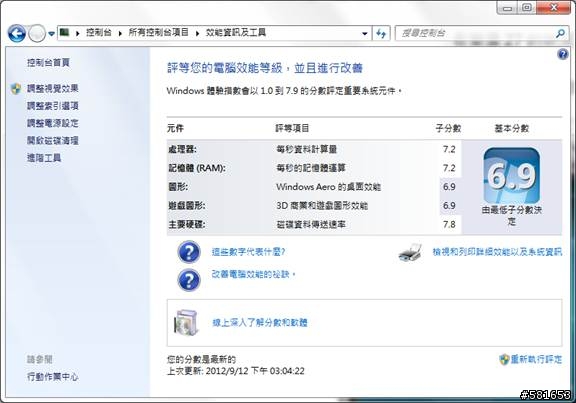Click the software box icon in online panel
This screenshot has height=403, width=576.
coord(186,323)
